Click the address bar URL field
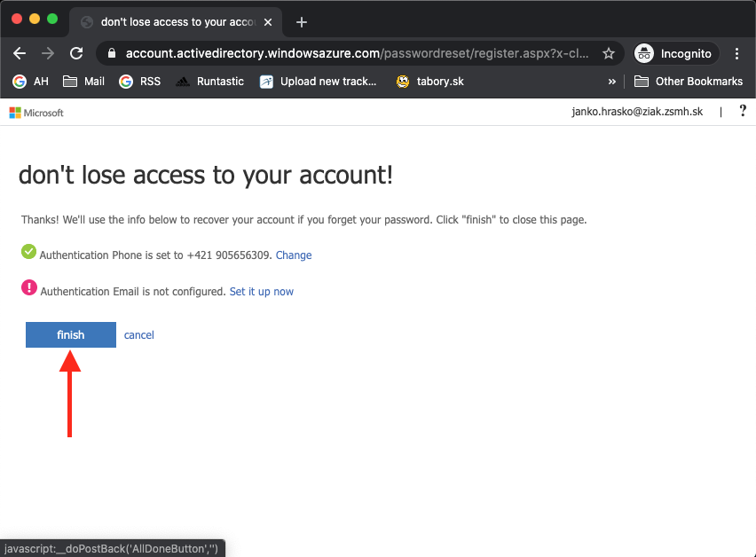 coord(355,53)
